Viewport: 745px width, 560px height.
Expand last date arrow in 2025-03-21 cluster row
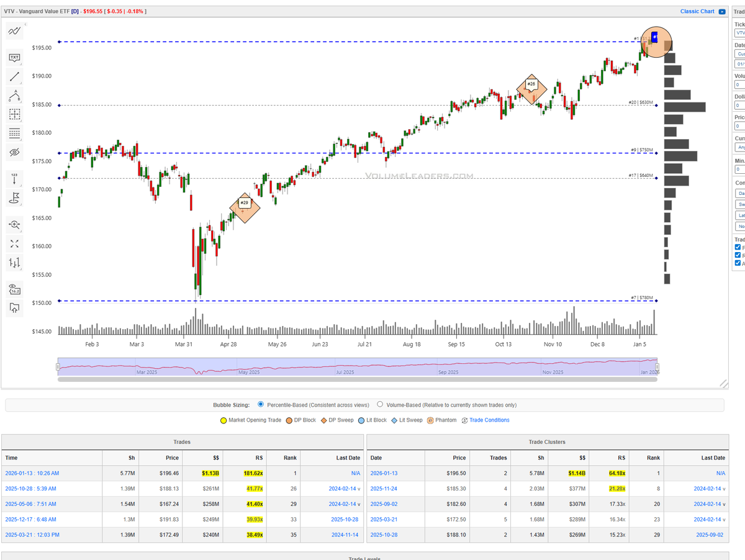point(724,519)
